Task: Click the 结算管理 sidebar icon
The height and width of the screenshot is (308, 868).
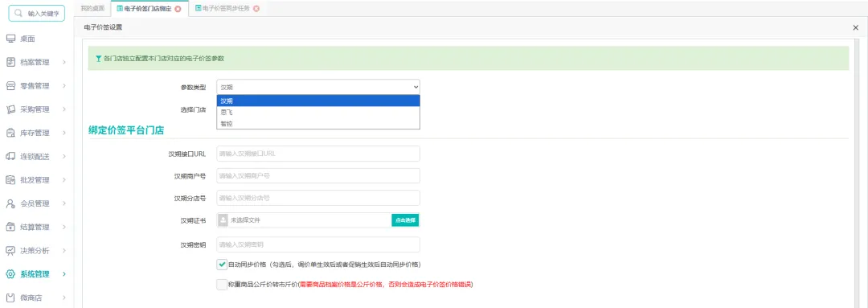Action: (x=10, y=227)
